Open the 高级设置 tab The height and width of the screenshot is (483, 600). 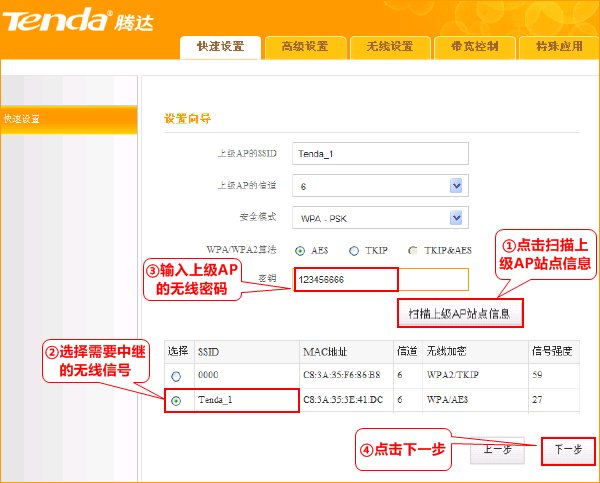tap(304, 46)
